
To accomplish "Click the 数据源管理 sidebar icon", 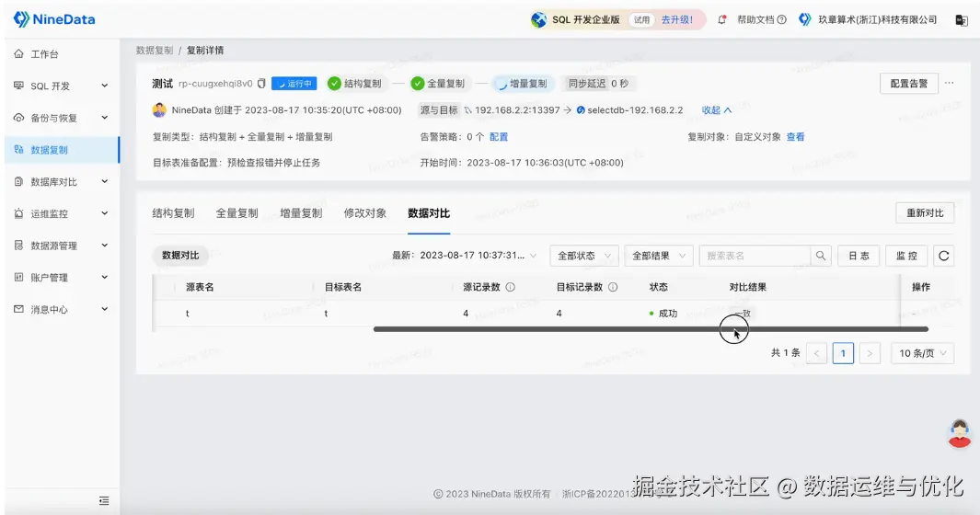I will click(x=18, y=245).
